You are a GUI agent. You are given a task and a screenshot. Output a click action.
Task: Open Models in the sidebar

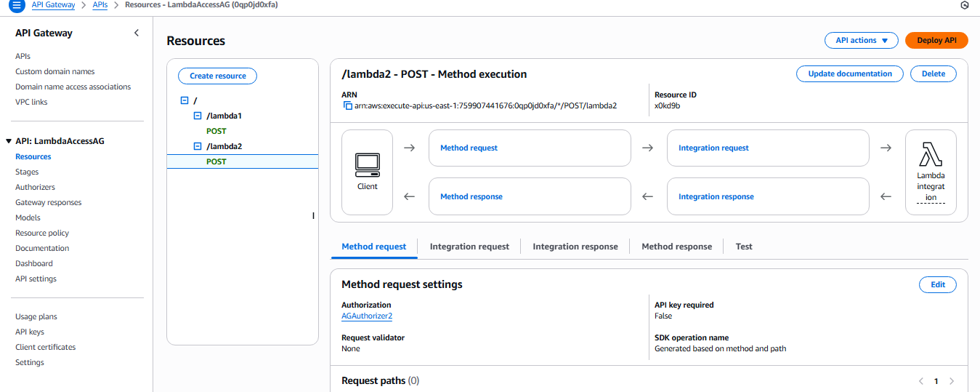(28, 217)
